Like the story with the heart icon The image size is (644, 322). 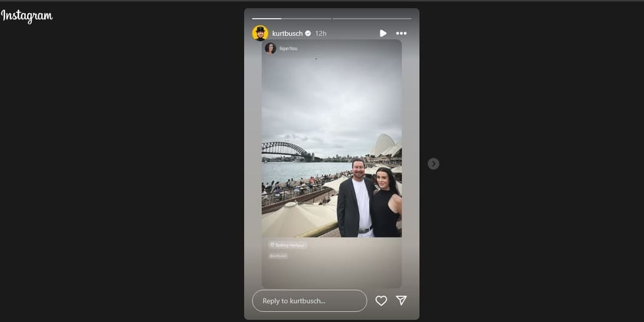pyautogui.click(x=381, y=300)
